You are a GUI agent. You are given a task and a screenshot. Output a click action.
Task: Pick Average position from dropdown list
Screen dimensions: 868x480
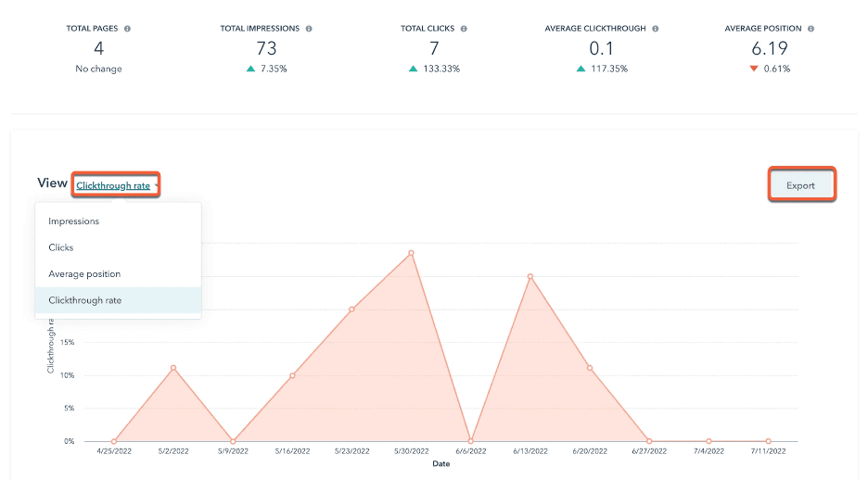tap(84, 274)
